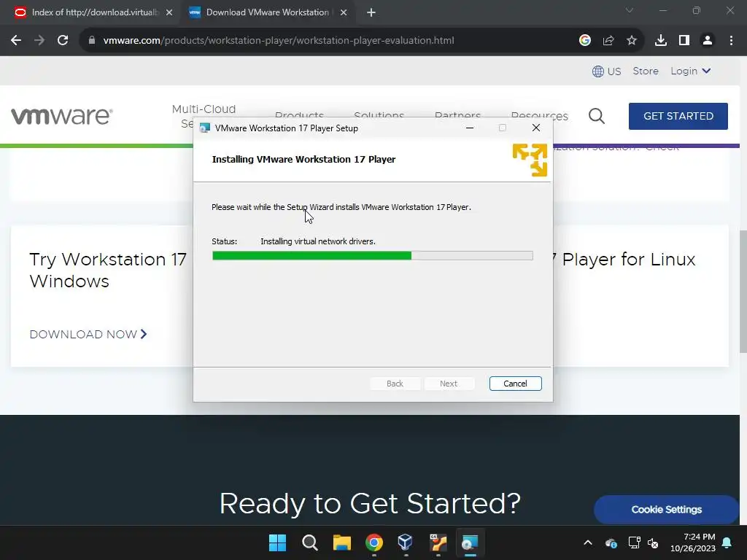Click the VMware logo
747x560 pixels.
pyautogui.click(x=62, y=116)
